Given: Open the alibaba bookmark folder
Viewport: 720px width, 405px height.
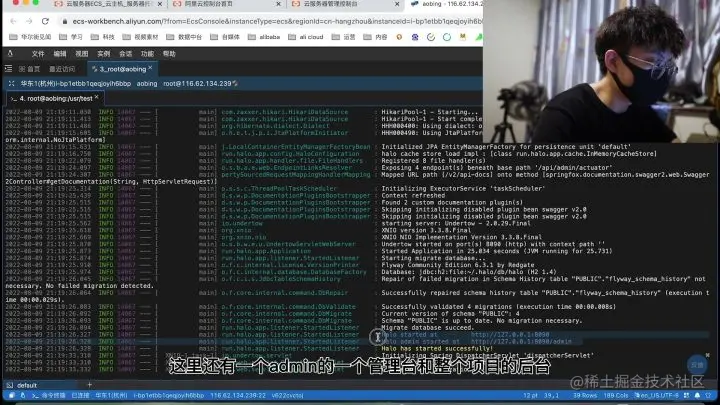Looking at the screenshot, I should [x=264, y=37].
